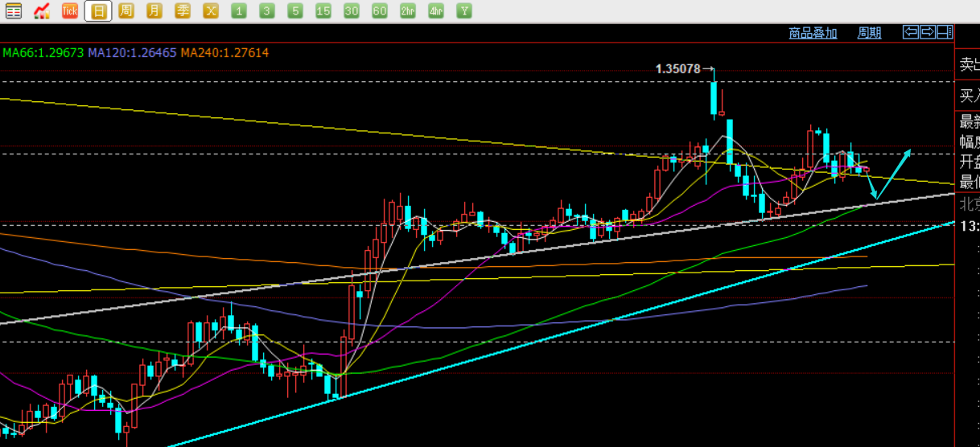Image resolution: width=980 pixels, height=447 pixels.
Task: Select the quarterly (季) period button
Action: point(183,11)
